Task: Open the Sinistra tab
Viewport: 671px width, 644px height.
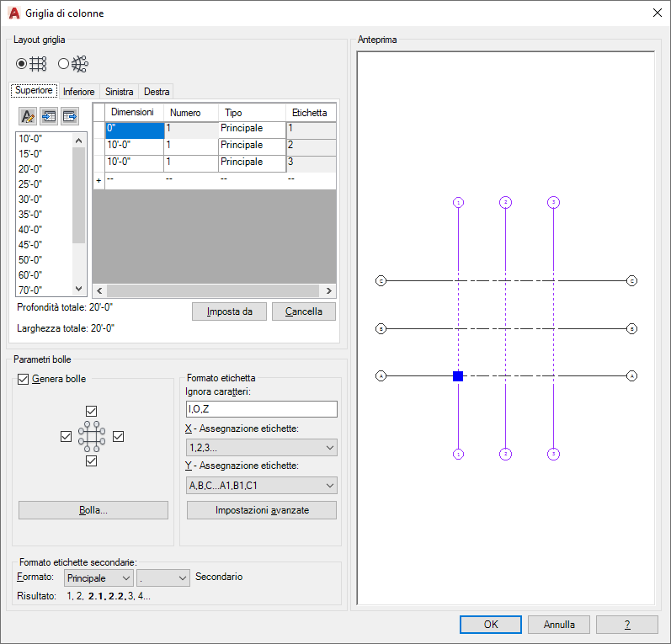Action: click(119, 92)
